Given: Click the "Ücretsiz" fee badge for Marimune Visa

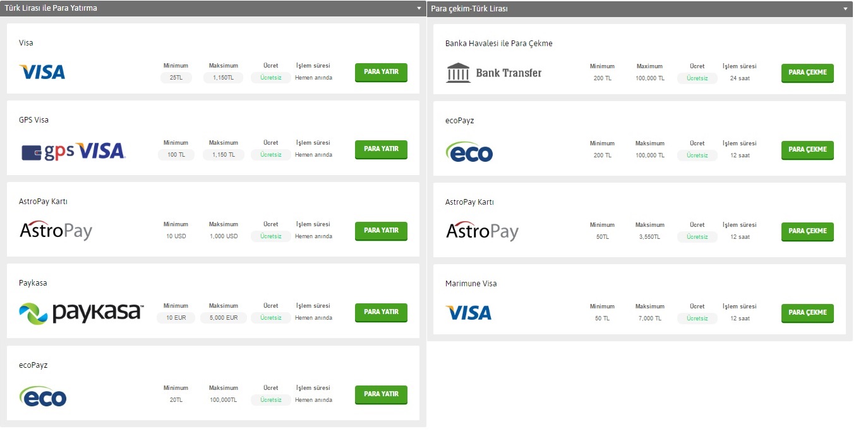Looking at the screenshot, I should point(697,319).
